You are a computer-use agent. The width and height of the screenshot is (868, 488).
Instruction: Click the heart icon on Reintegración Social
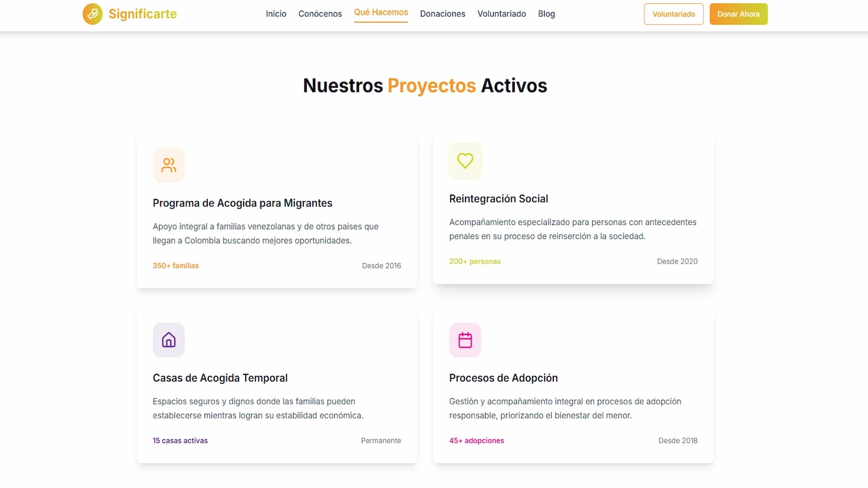[x=465, y=160]
